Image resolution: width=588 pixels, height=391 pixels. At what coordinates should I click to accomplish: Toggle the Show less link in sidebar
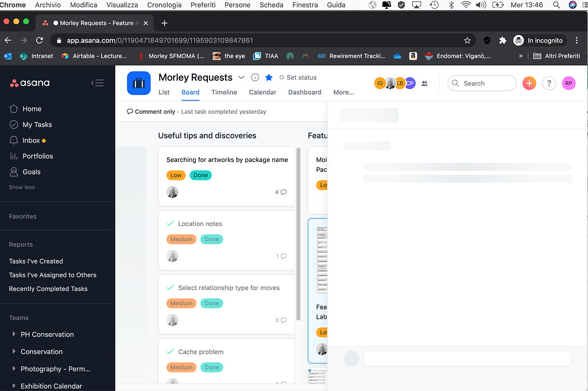coord(21,187)
